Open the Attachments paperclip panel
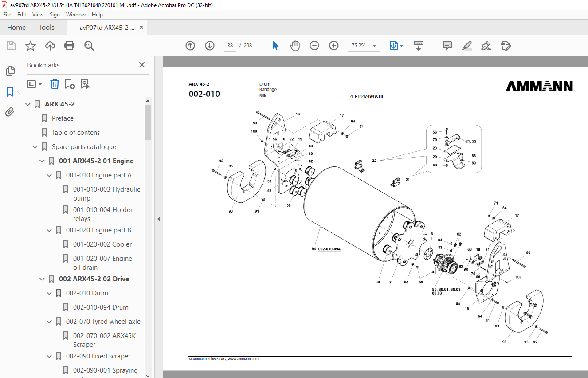The image size is (588, 378). (10, 112)
